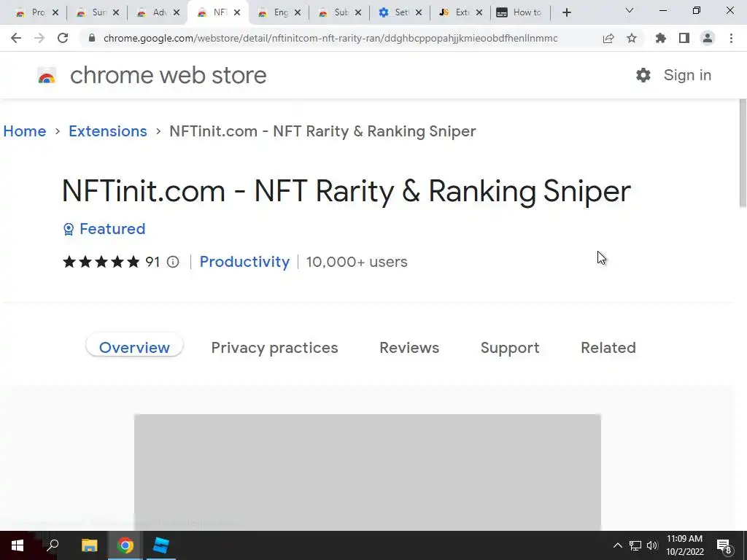The image size is (747, 560).
Task: Click Sign in link
Action: [x=687, y=75]
